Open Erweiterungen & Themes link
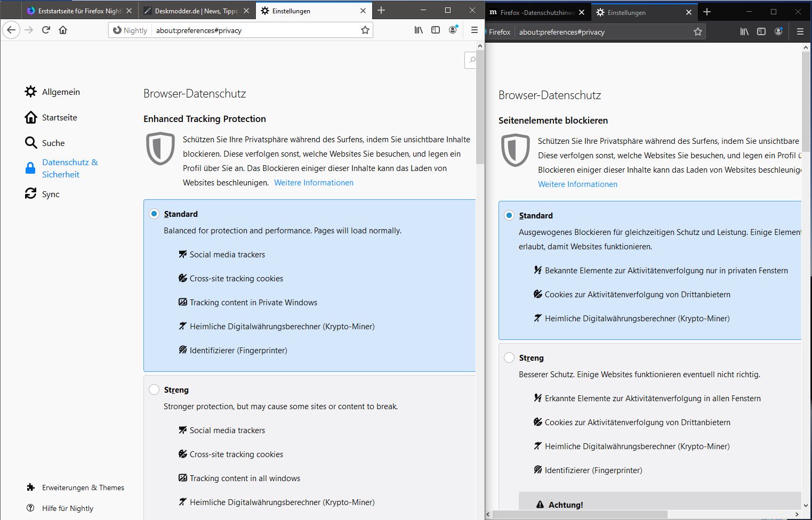812x520 pixels. coord(83,488)
